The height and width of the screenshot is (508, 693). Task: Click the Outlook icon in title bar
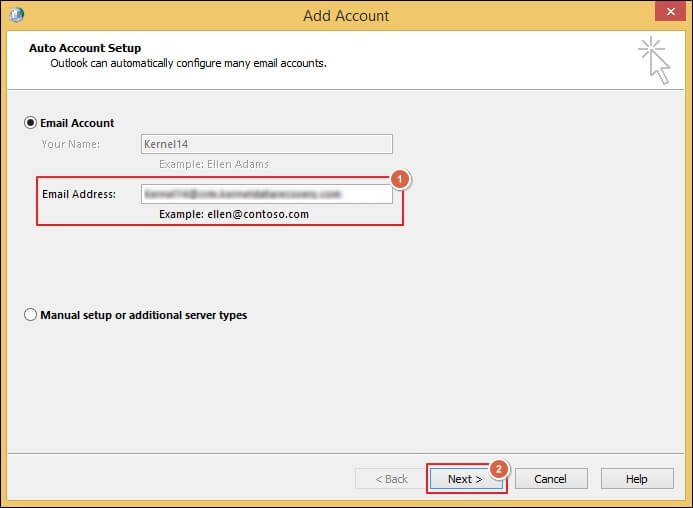16,15
